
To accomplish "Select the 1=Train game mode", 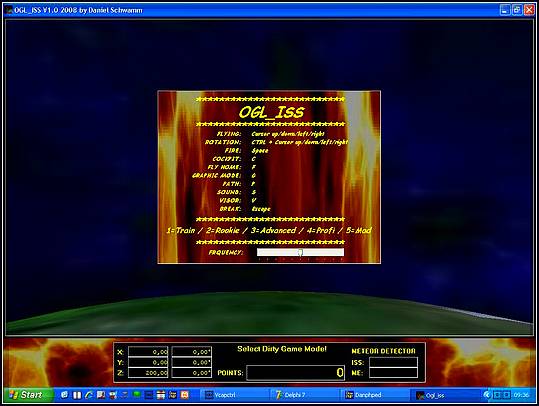I will 181,230.
